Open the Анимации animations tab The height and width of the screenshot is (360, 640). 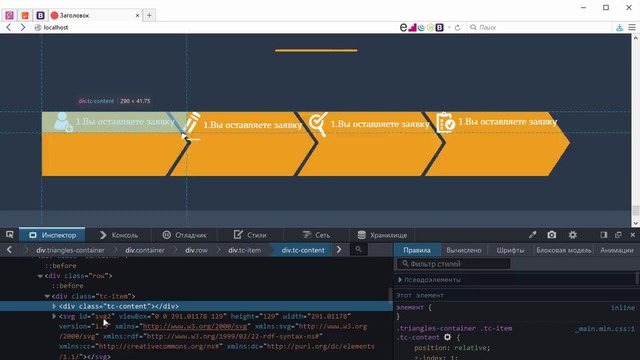[x=616, y=250]
